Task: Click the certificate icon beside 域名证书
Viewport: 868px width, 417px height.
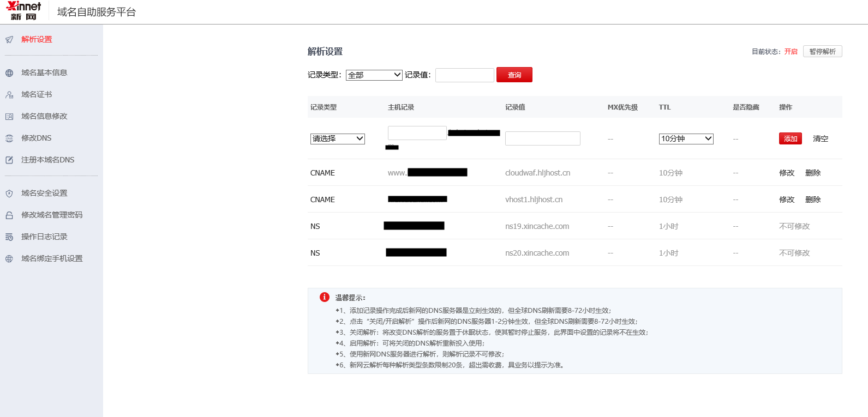Action: [9, 95]
